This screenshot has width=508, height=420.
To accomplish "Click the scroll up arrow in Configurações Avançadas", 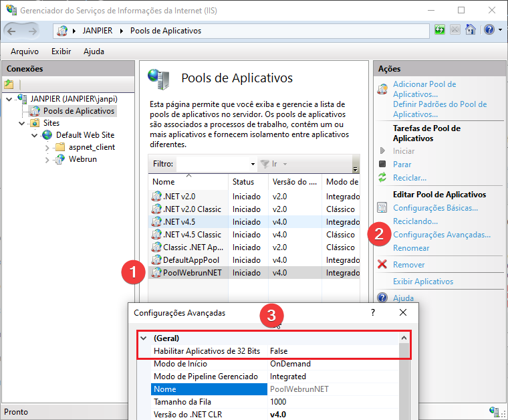I will [x=404, y=338].
